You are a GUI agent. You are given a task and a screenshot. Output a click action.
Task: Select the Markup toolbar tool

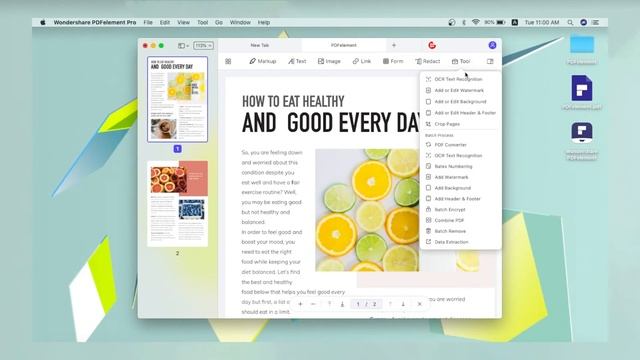(x=262, y=61)
